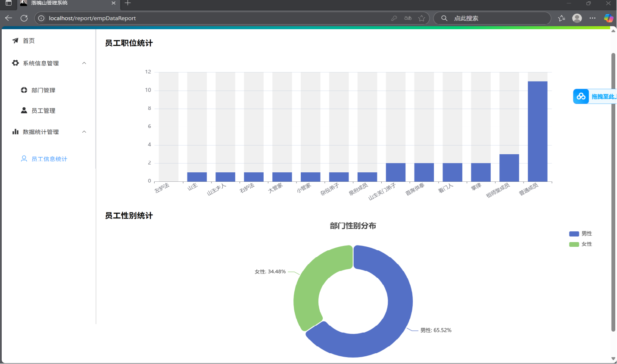Collapse the 数据统计管理 submenu chevron

tap(84, 132)
